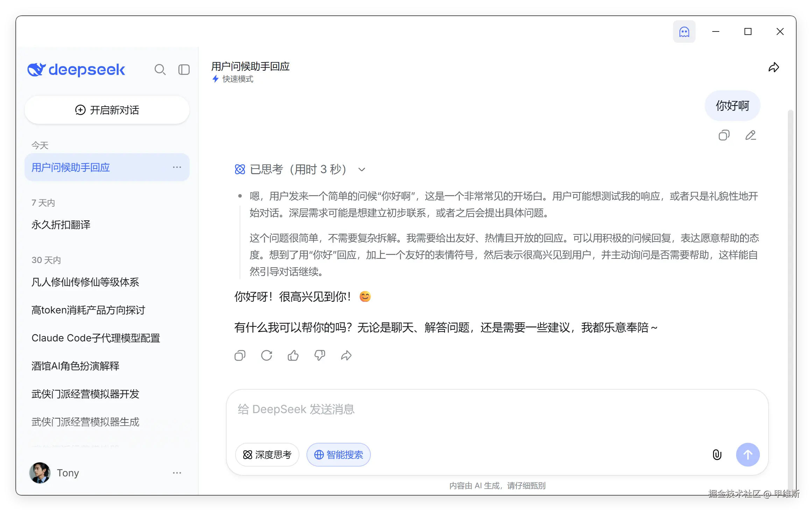The image size is (812, 511).
Task: Attach a file with the paperclip icon
Action: [x=717, y=455]
